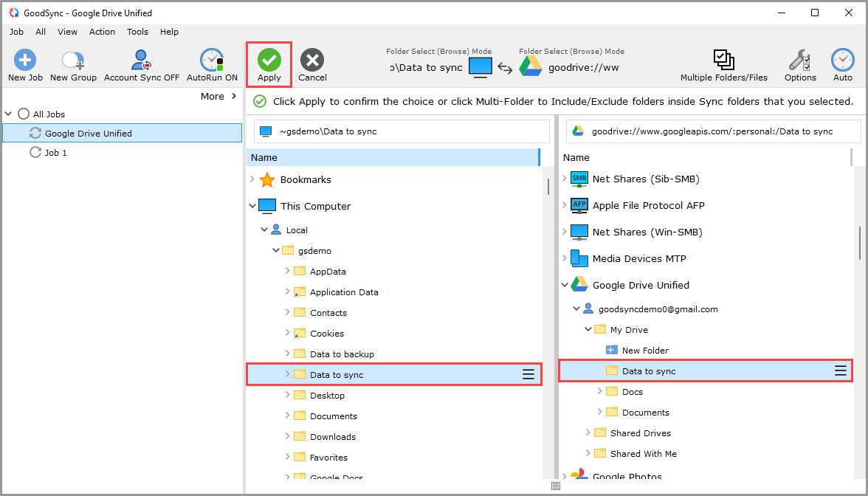Viewport: 868px width, 496px height.
Task: Toggle AutoRun ON clock icon
Action: tap(211, 60)
